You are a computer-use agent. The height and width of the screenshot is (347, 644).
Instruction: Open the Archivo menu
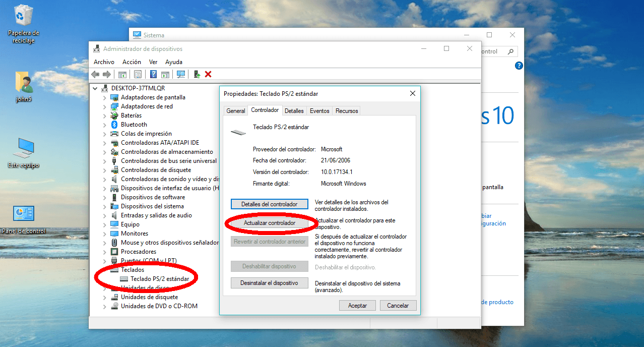(104, 62)
